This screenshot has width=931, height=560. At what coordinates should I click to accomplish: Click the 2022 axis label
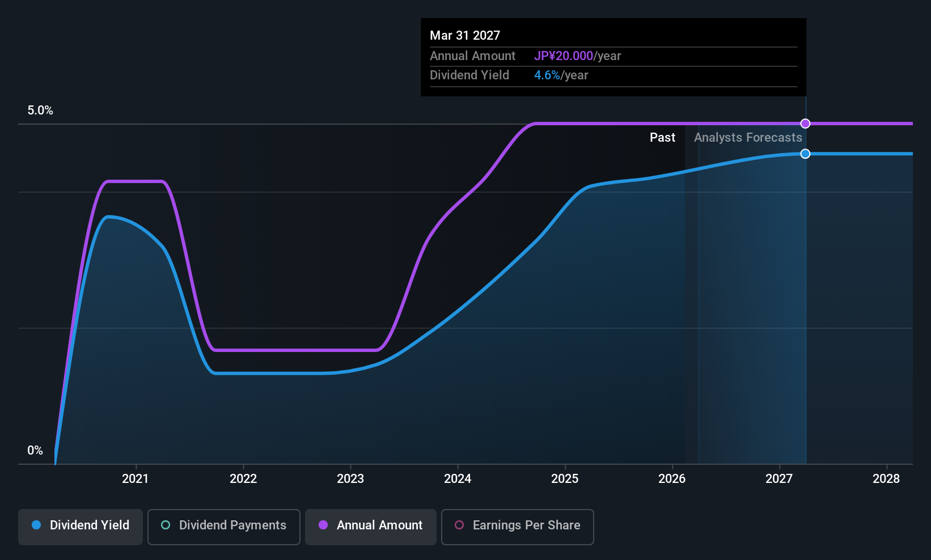point(243,479)
